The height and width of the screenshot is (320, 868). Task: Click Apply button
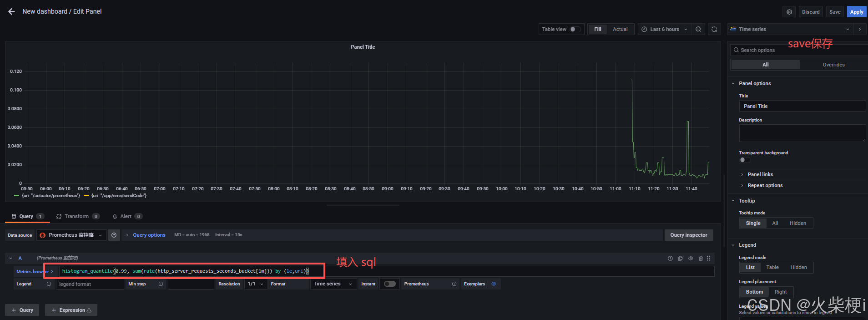[857, 12]
